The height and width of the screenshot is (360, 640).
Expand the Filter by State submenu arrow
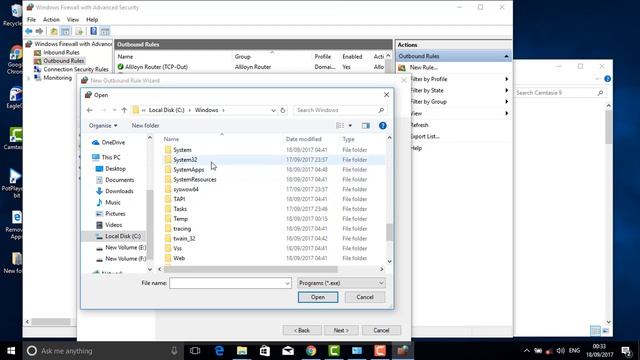507,90
